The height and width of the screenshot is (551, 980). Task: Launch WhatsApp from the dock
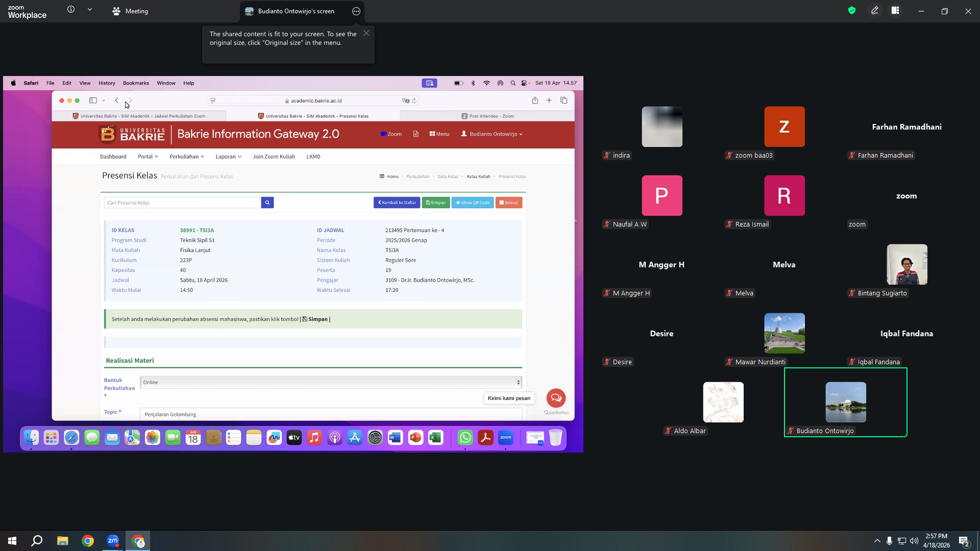(x=465, y=438)
